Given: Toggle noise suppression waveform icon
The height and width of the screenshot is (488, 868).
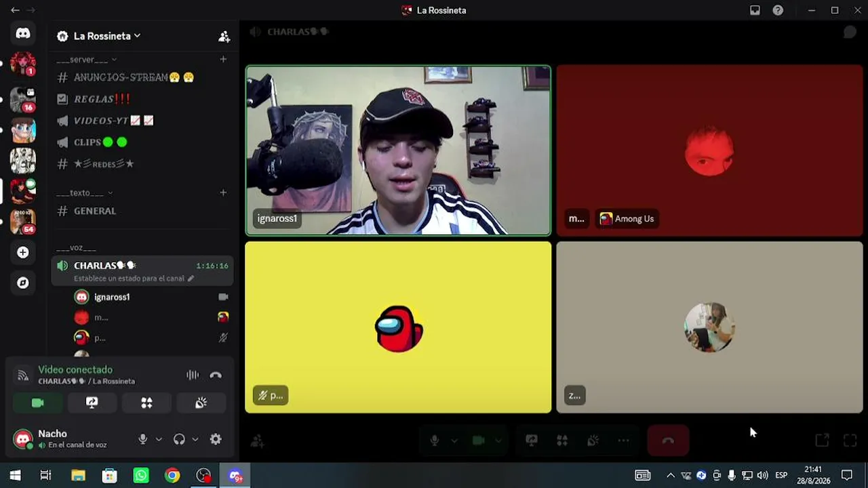Looking at the screenshot, I should (193, 375).
